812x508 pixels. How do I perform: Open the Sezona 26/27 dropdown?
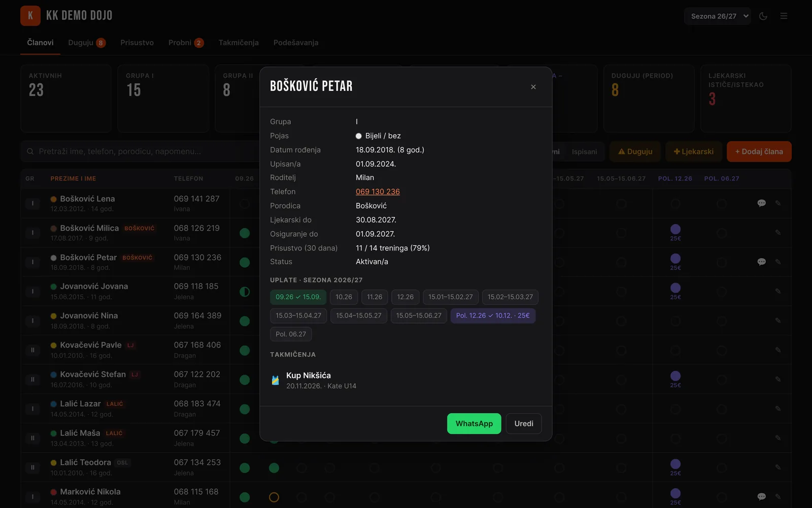tap(718, 16)
